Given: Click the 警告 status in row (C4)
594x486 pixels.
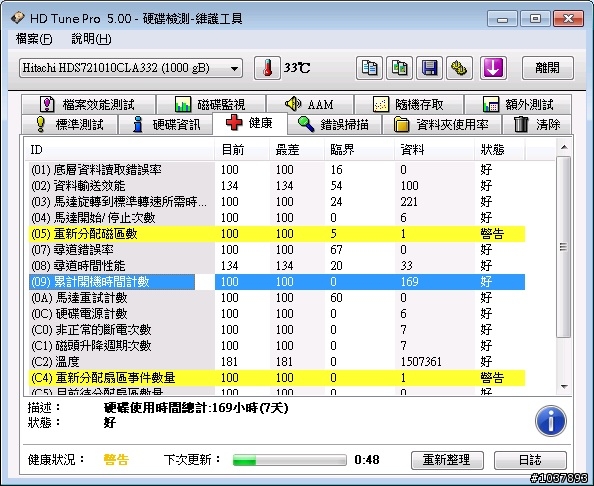Looking at the screenshot, I should tap(492, 378).
